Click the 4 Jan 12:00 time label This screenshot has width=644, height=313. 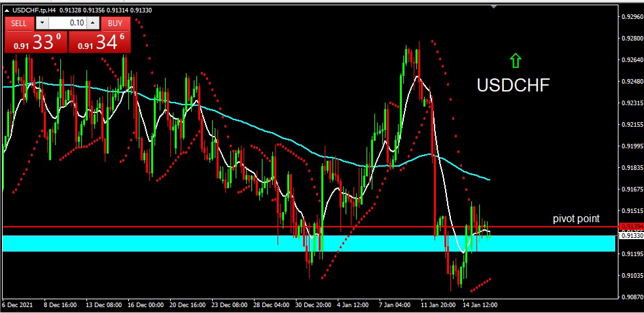click(x=354, y=305)
